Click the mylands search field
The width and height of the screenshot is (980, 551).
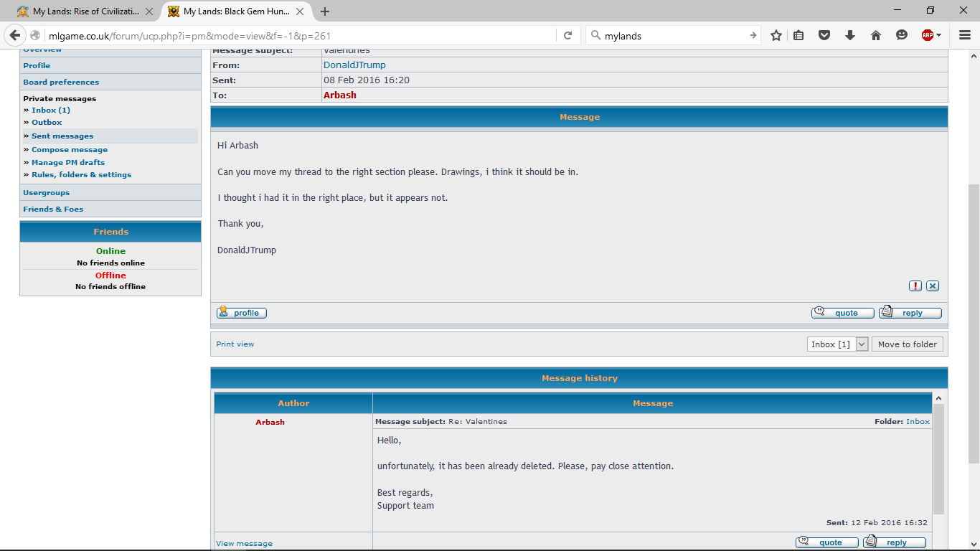coord(671,36)
